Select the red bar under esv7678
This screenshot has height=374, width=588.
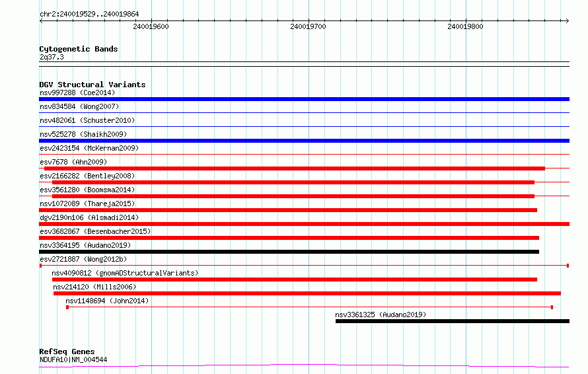[295, 168]
